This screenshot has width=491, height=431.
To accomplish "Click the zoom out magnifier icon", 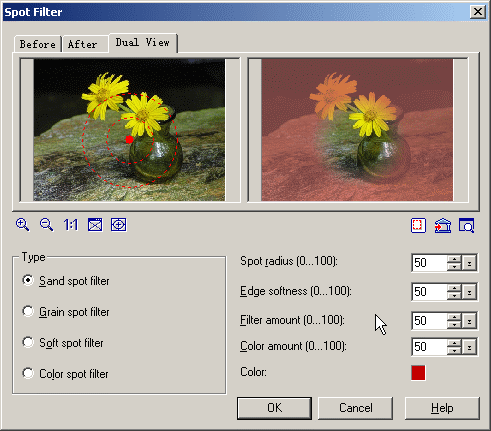I will [x=46, y=225].
